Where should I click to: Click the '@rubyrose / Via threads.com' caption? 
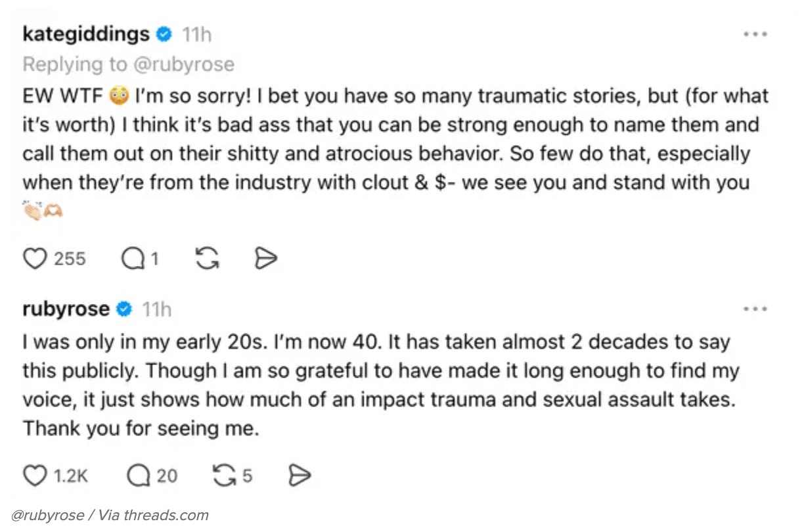tap(110, 516)
